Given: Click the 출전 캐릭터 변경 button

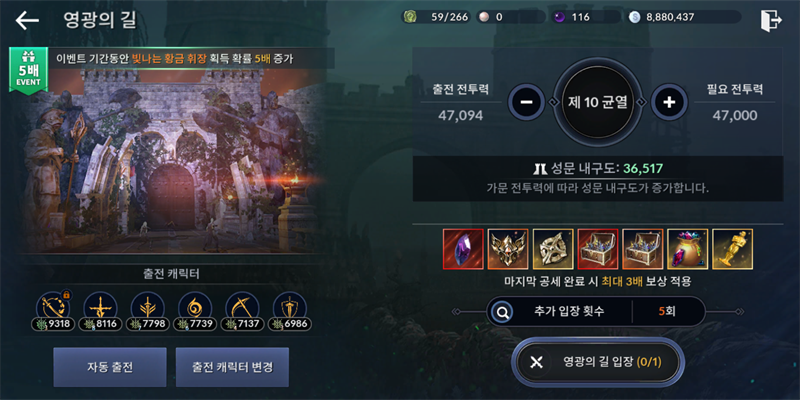Looking at the screenshot, I should [x=232, y=367].
